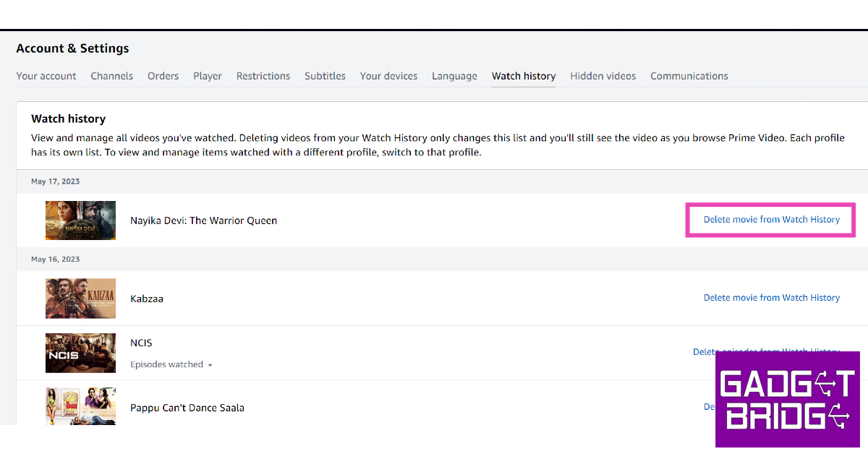Go to the Player settings tab
868x454 pixels.
tap(207, 76)
